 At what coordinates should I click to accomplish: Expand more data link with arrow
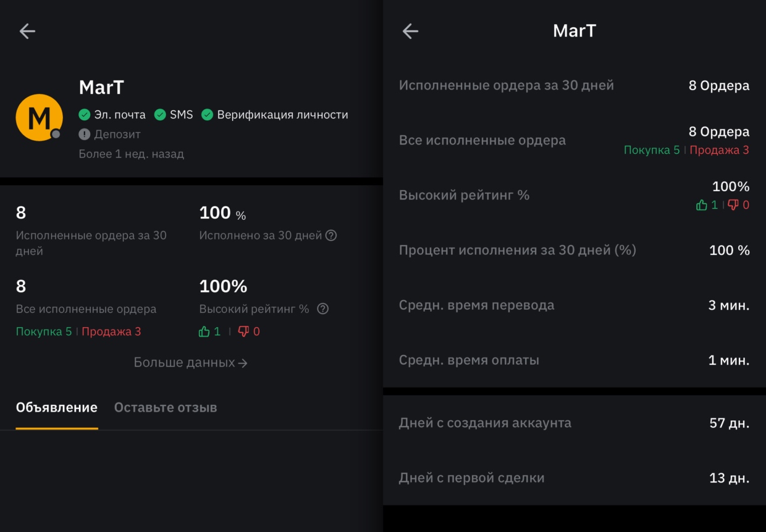(190, 363)
